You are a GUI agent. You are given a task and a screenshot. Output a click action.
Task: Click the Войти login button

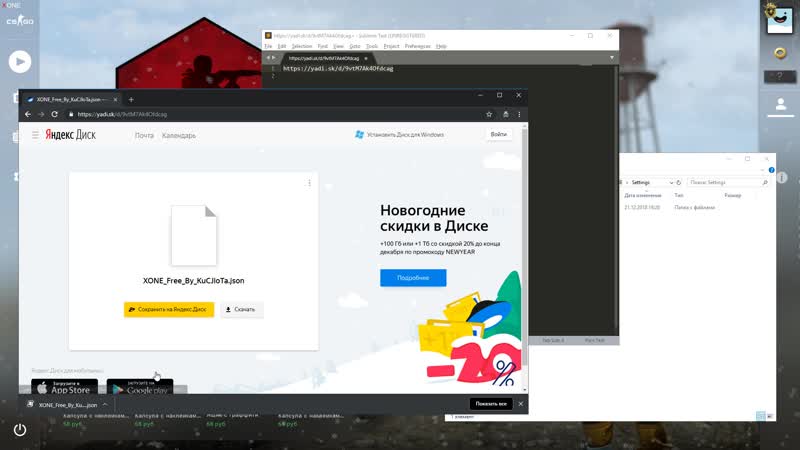[x=499, y=134]
